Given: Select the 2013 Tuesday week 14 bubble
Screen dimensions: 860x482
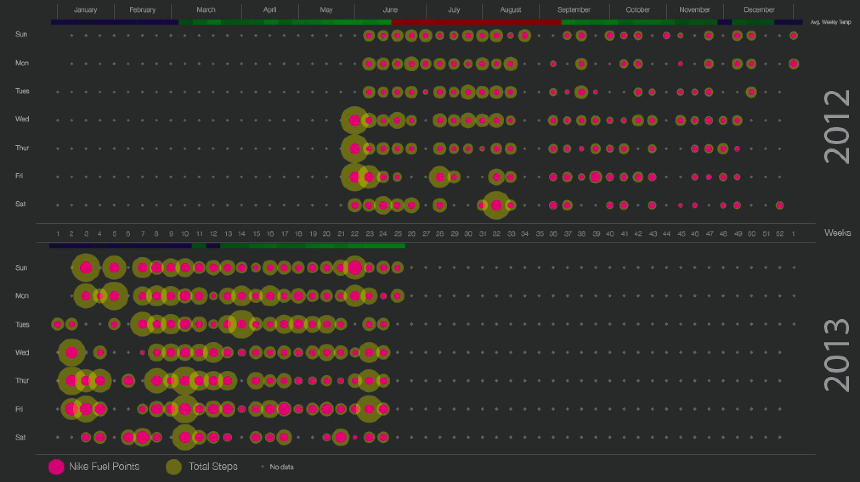Looking at the screenshot, I should coord(241,324).
